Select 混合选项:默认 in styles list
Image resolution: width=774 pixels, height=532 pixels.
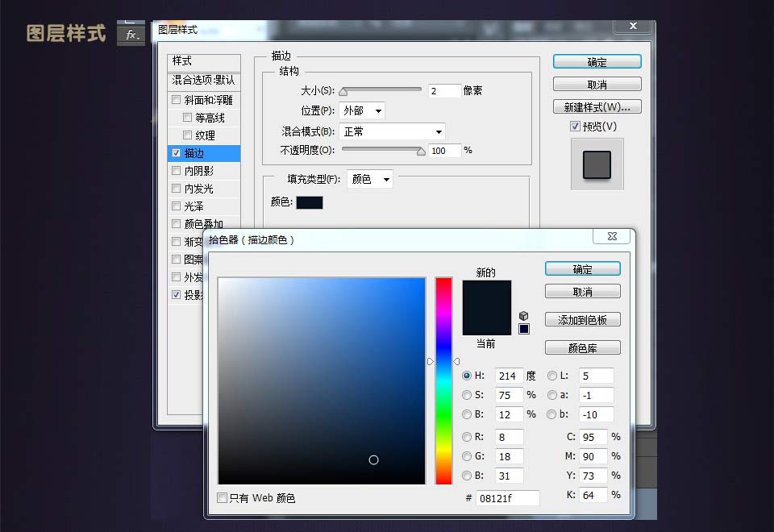pos(203,81)
